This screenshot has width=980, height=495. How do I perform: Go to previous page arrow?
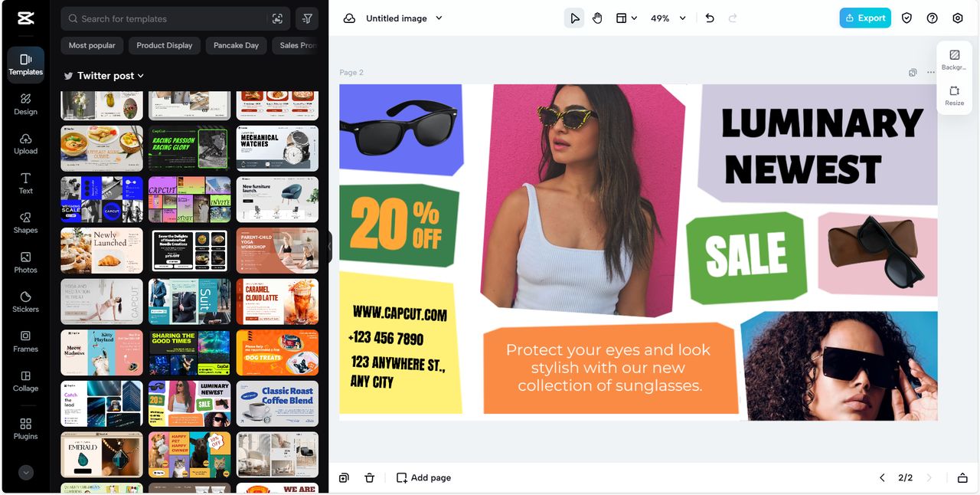point(882,478)
